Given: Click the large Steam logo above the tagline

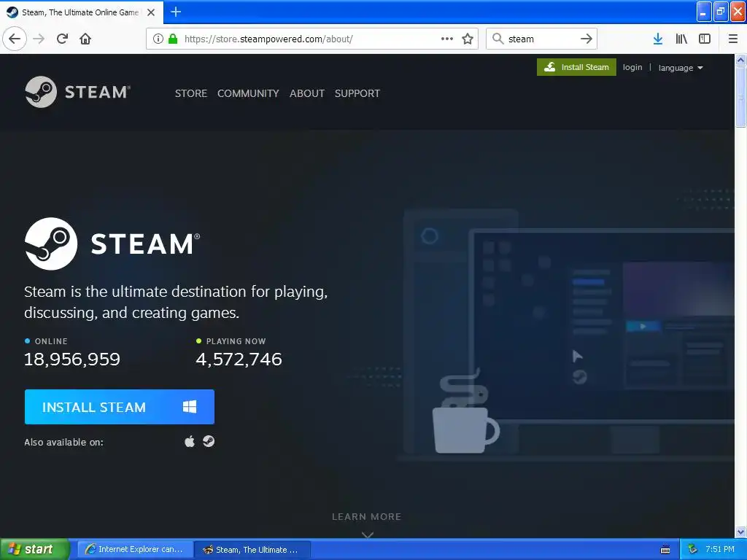Looking at the screenshot, I should [112, 244].
